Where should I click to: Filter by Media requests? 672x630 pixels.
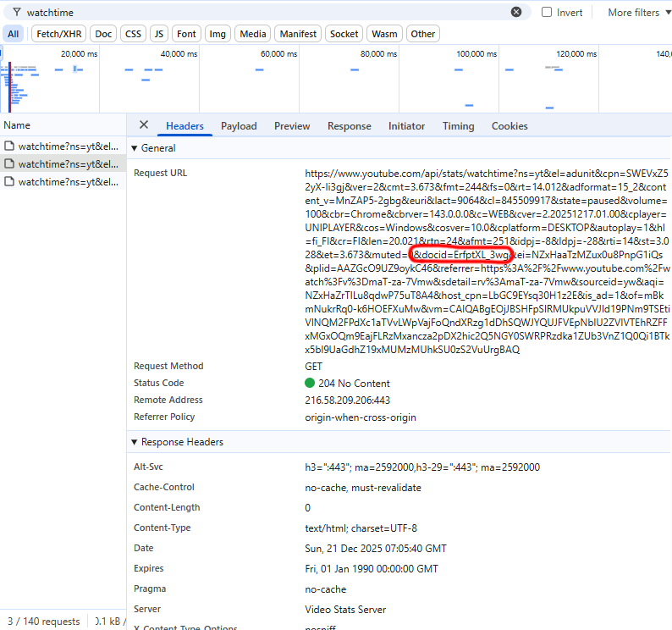click(253, 34)
